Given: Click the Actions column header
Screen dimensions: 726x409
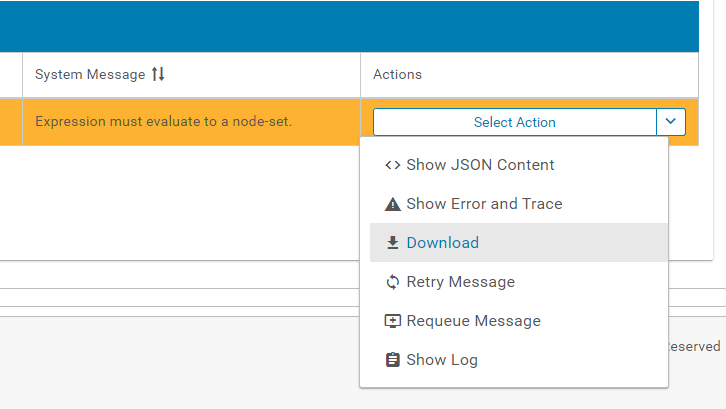Looking at the screenshot, I should click(529, 75).
